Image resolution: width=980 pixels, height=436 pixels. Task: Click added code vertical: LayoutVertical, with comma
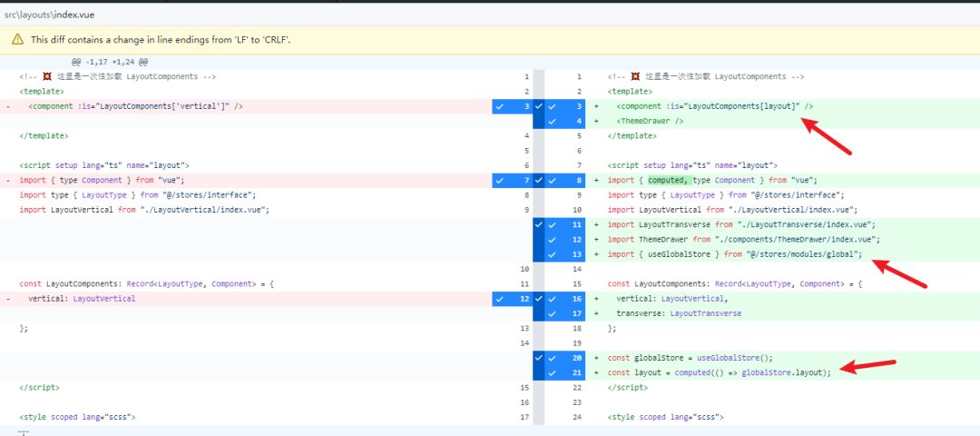(x=672, y=298)
